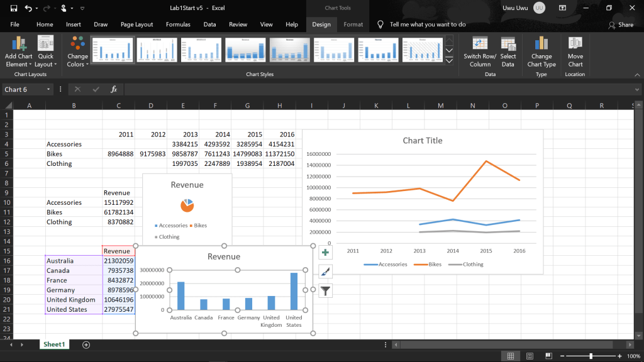Click the zoom slider handle
The height and width of the screenshot is (362, 644).
tap(591, 356)
